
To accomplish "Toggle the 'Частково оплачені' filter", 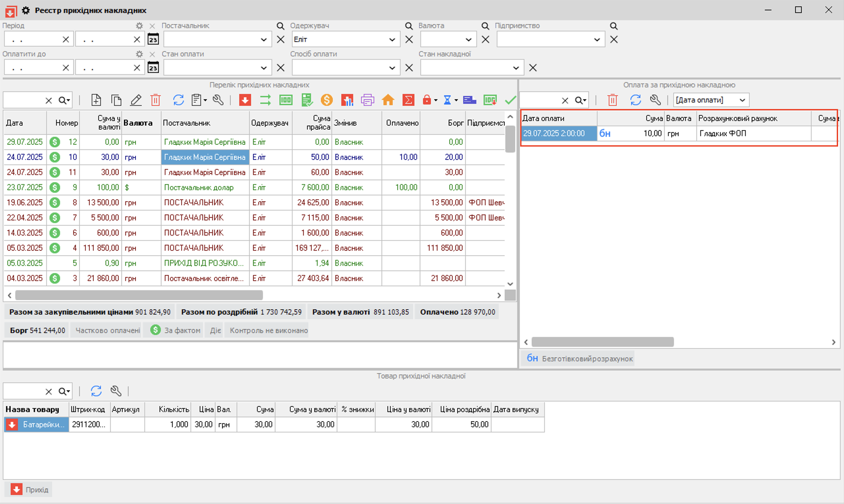I will (107, 330).
